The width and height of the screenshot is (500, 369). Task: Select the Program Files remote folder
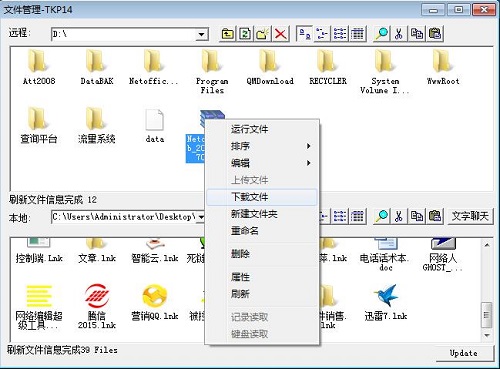click(212, 71)
